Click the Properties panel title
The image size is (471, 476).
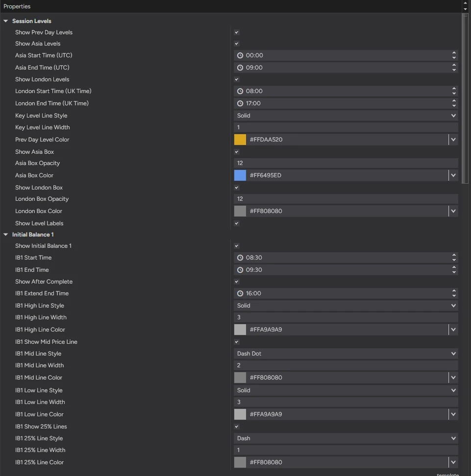point(17,6)
